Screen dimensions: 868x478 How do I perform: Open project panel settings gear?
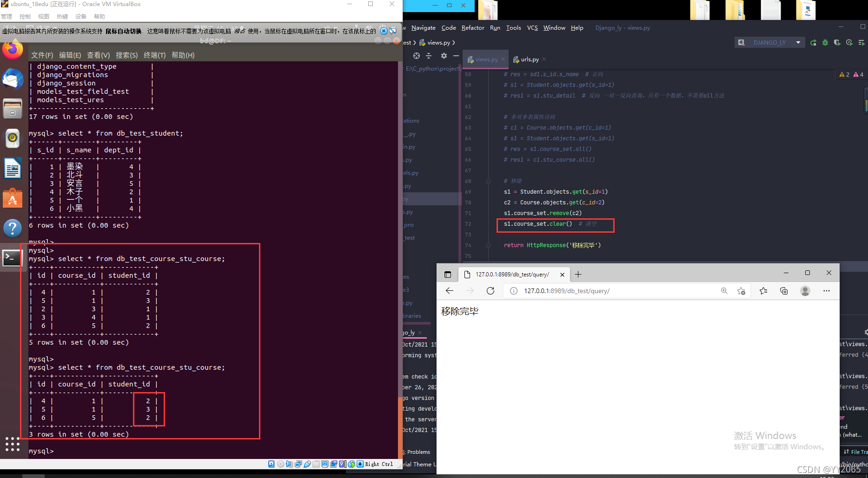pyautogui.click(x=444, y=56)
